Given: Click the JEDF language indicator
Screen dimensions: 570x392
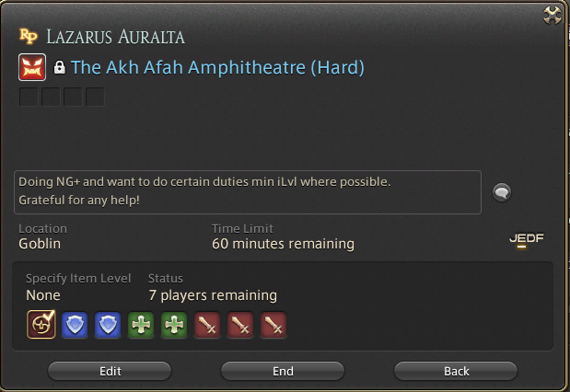Looking at the screenshot, I should [527, 239].
